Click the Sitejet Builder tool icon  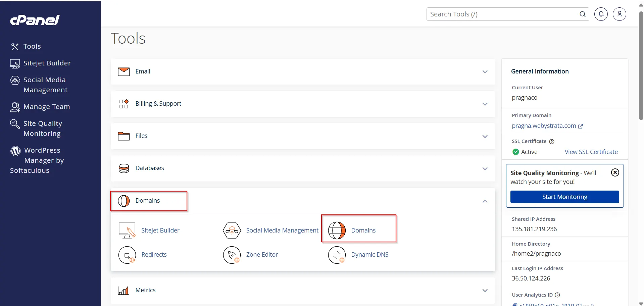click(x=127, y=231)
